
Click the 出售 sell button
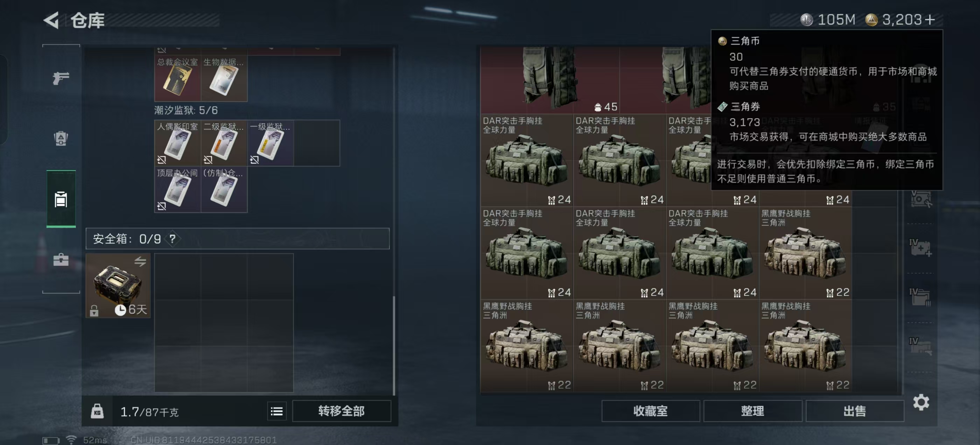[854, 411]
